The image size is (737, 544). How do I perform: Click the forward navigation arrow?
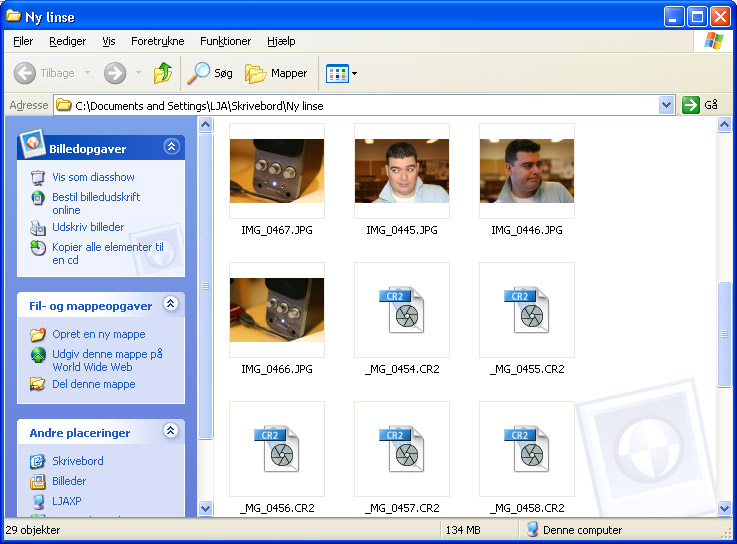(115, 73)
